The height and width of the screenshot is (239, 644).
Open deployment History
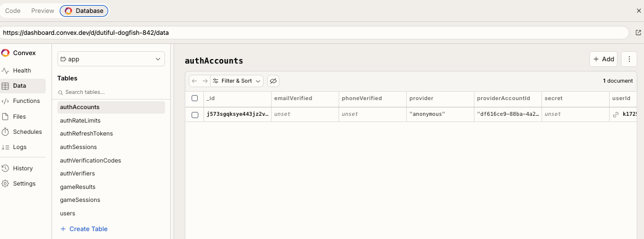click(x=23, y=168)
